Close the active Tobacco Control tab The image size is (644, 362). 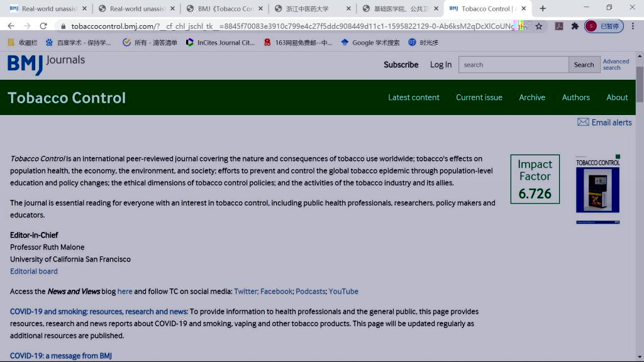523,9
